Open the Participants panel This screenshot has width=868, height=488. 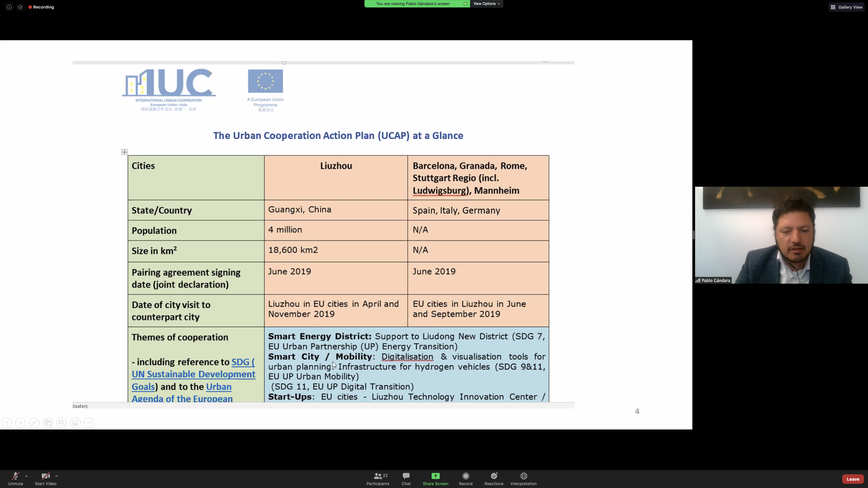378,479
